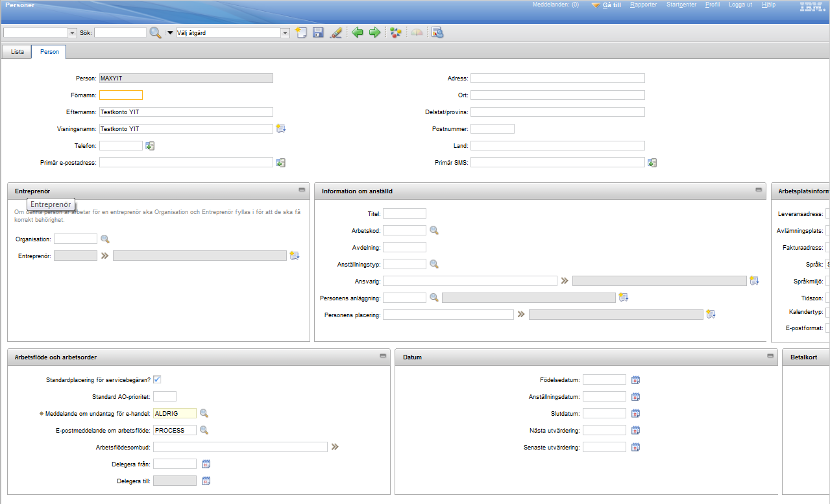This screenshot has height=504, width=830.
Task: Select the Person tab
Action: [49, 52]
